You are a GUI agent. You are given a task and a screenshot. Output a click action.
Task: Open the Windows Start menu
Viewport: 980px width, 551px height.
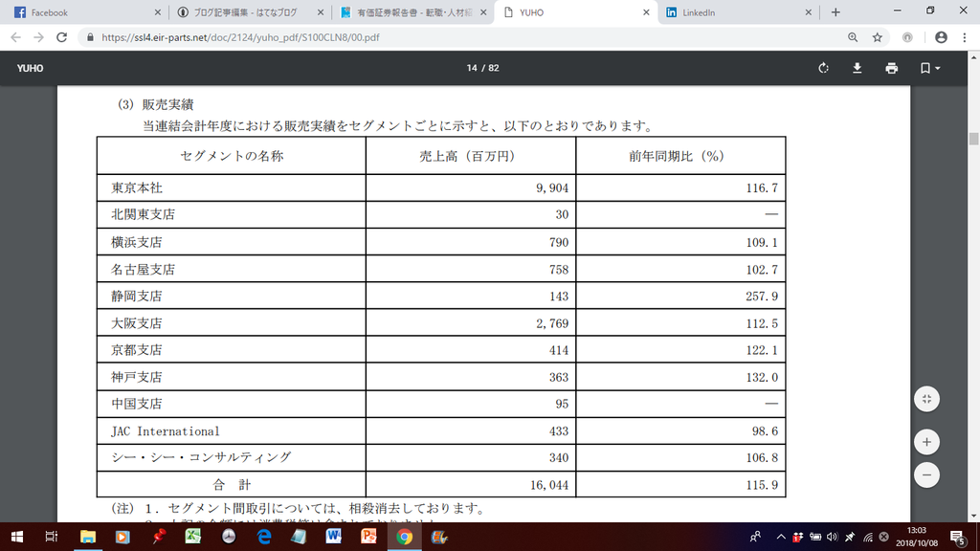[x=17, y=538]
